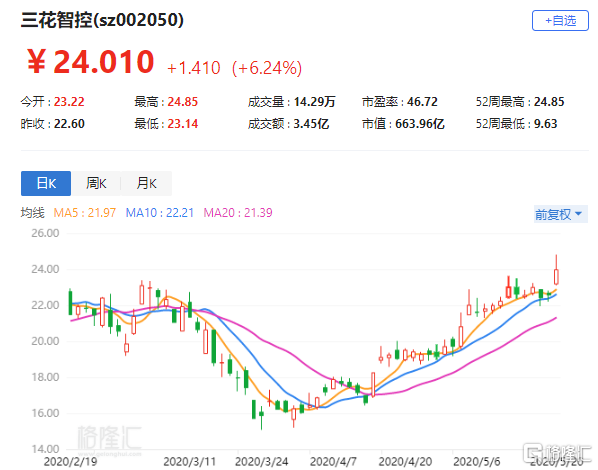Select the 均线 moving average label
The height and width of the screenshot is (470, 598).
click(x=32, y=213)
